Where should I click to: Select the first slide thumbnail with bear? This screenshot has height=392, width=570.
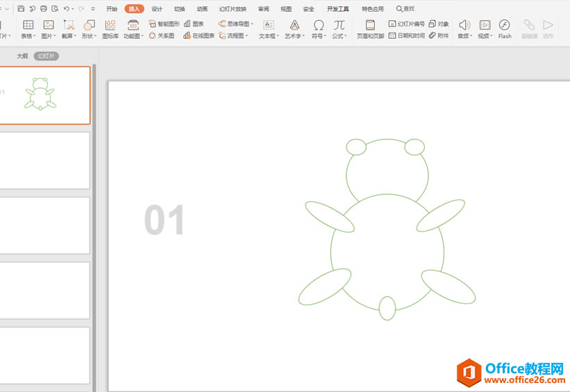(44, 95)
